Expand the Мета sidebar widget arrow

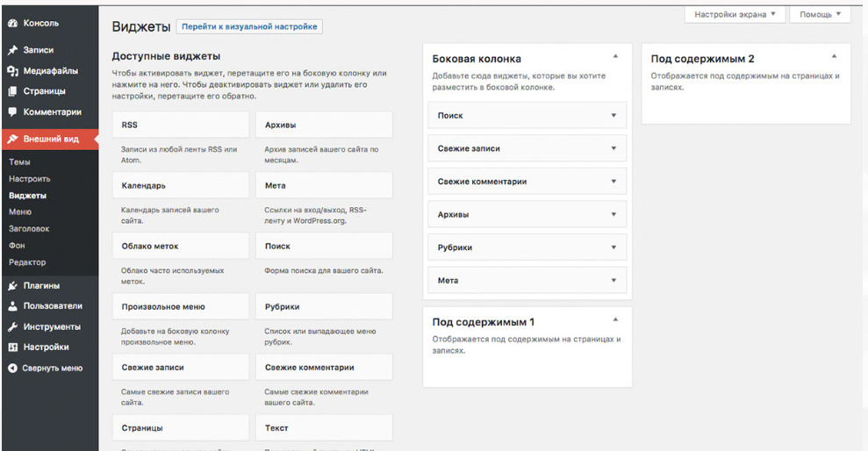click(x=613, y=281)
